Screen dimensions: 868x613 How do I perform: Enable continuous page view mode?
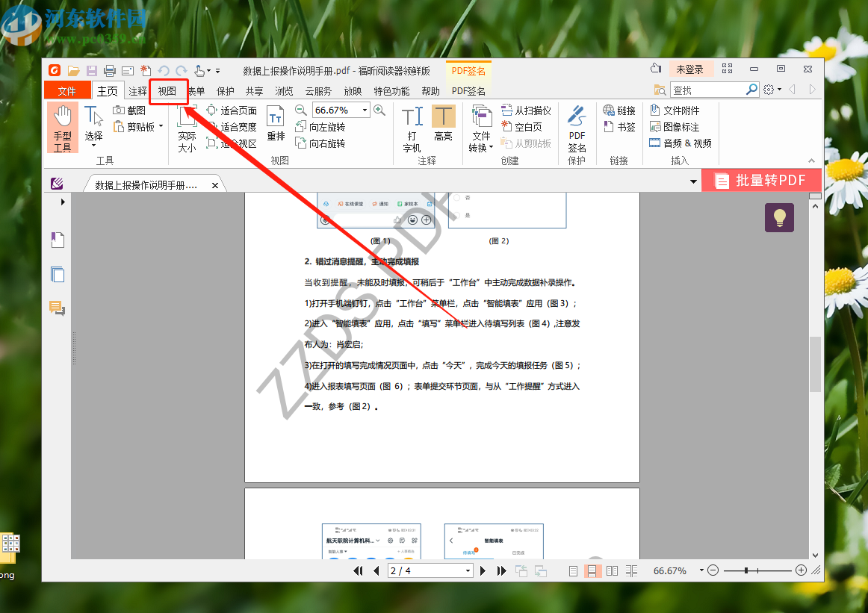point(592,570)
